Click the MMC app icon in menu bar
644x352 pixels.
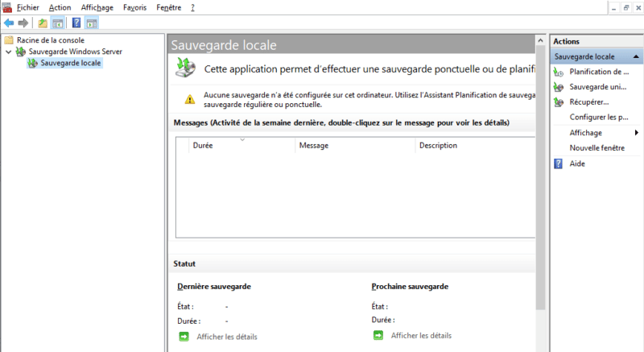click(7, 7)
